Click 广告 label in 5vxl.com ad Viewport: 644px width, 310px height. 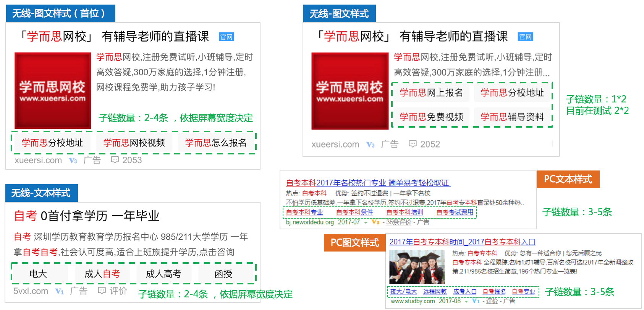click(x=79, y=291)
